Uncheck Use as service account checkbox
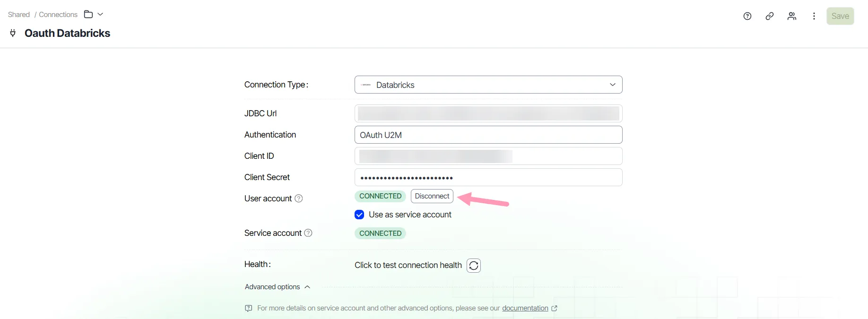 pos(359,215)
